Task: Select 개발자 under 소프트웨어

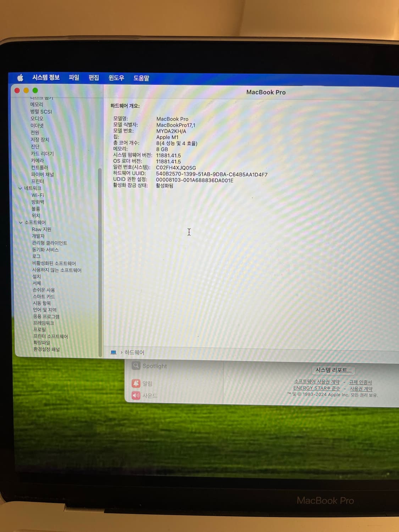Action: [38, 236]
